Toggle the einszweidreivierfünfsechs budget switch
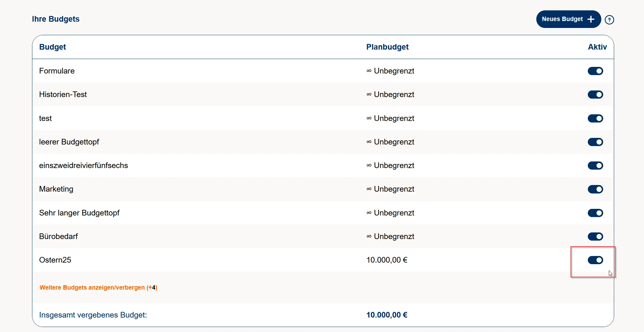This screenshot has width=644, height=332. tap(595, 166)
